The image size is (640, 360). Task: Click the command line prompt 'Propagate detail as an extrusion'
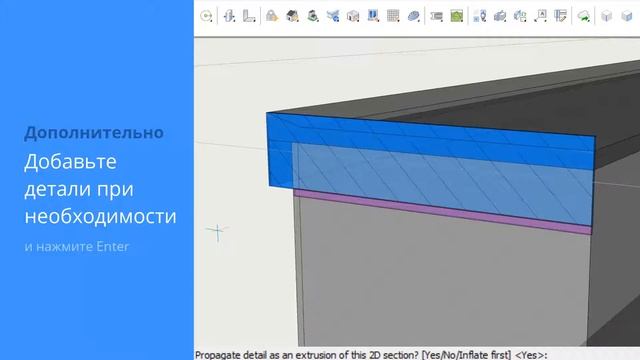(371, 355)
